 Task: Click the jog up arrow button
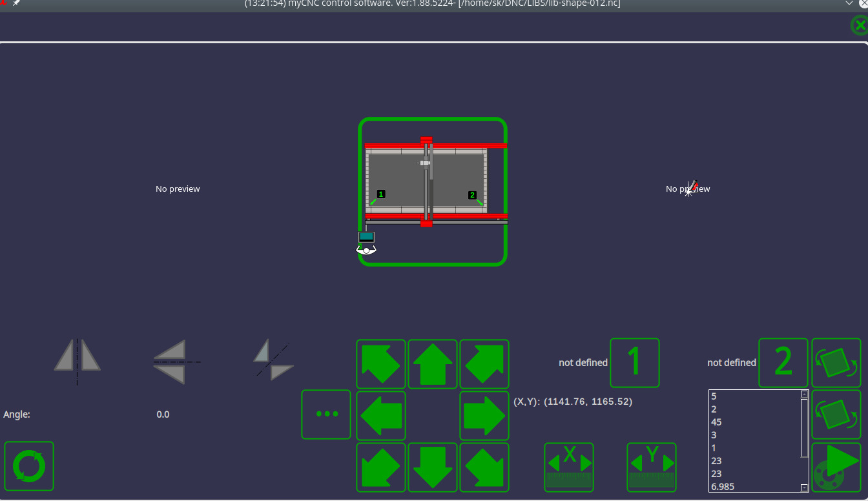click(x=432, y=364)
